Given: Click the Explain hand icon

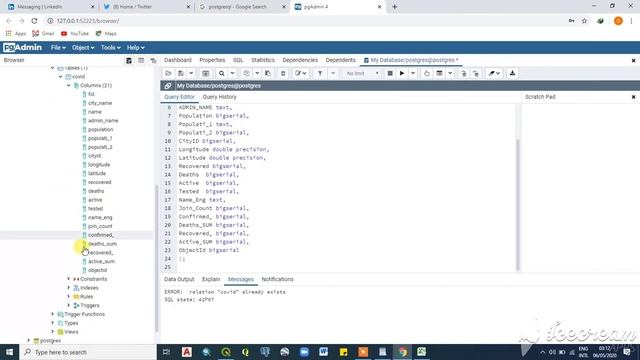Looking at the screenshot, I should tap(427, 73).
